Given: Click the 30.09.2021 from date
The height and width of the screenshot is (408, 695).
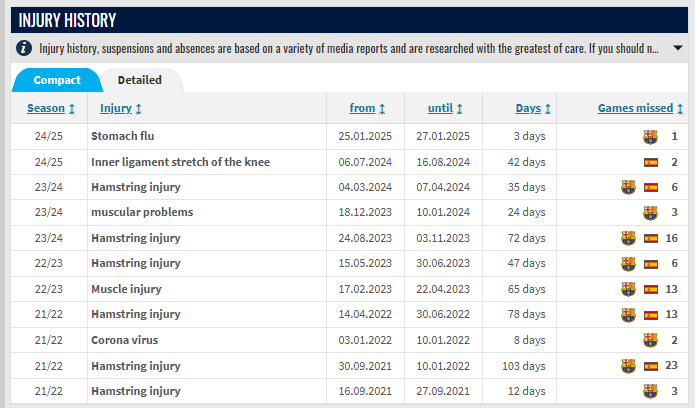Looking at the screenshot, I should pos(365,366).
